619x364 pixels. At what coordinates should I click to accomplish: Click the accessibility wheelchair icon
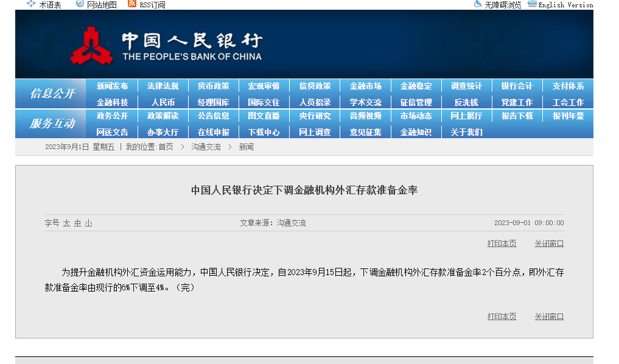478,4
